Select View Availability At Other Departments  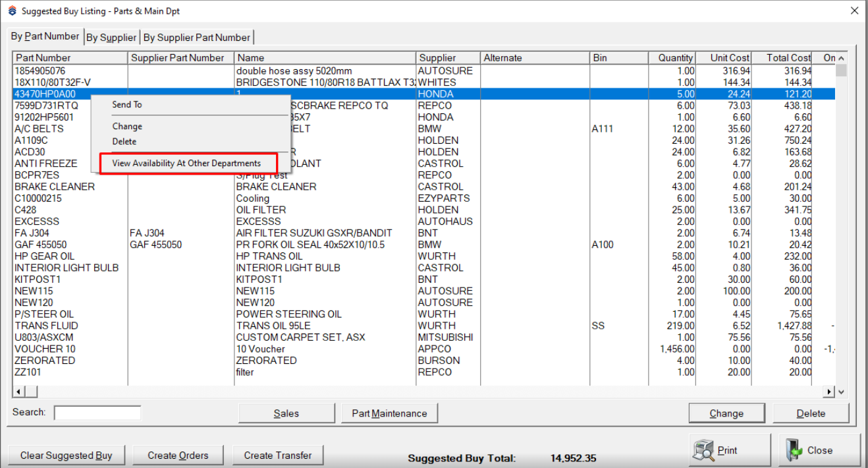(186, 163)
